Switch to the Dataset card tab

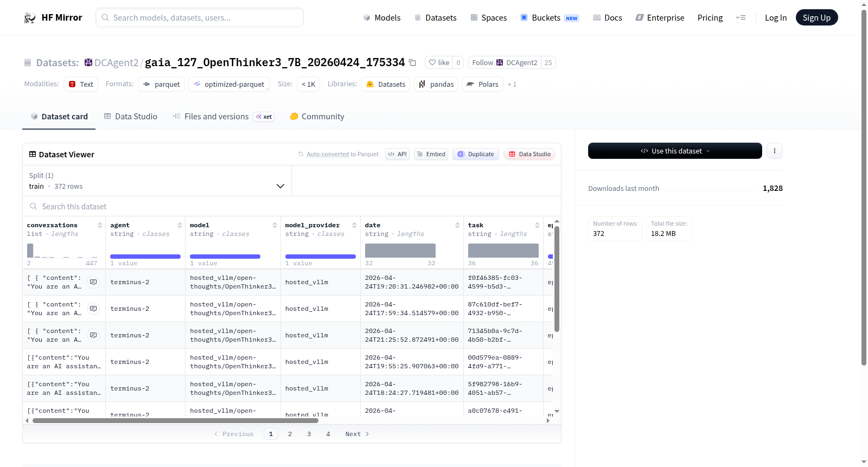[59, 116]
